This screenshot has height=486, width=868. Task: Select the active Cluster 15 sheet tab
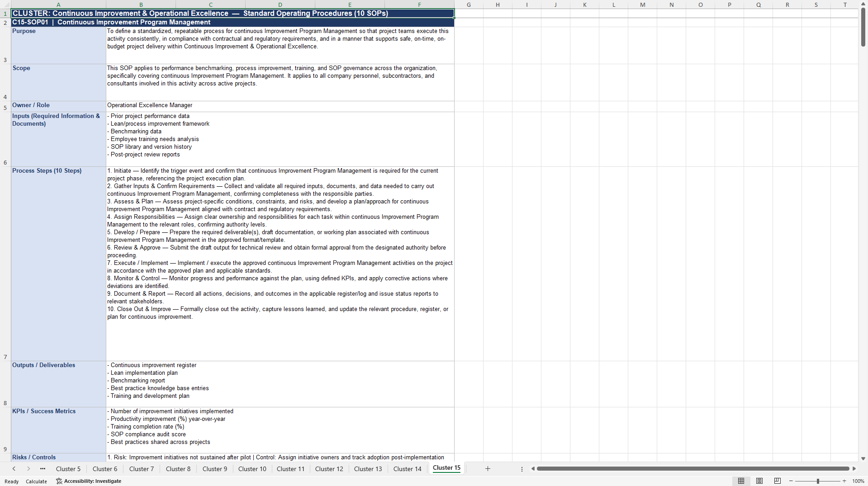(x=447, y=468)
